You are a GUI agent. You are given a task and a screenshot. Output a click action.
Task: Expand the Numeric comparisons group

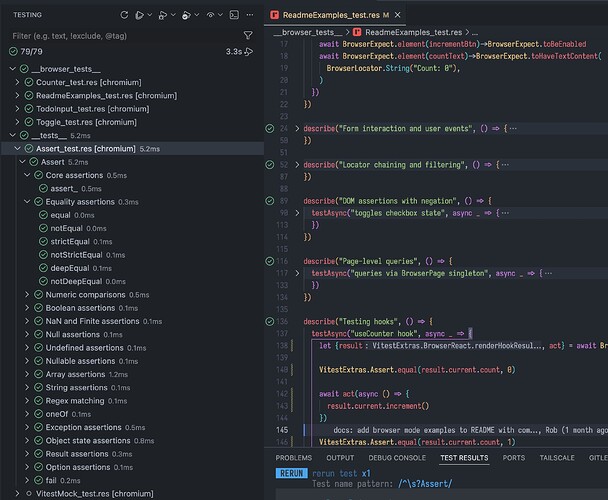click(x=27, y=295)
